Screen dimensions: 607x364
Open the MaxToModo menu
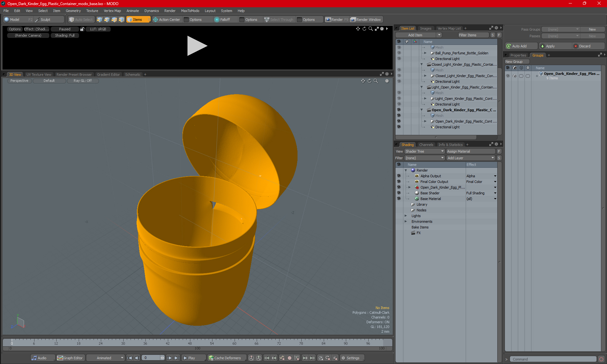click(190, 11)
